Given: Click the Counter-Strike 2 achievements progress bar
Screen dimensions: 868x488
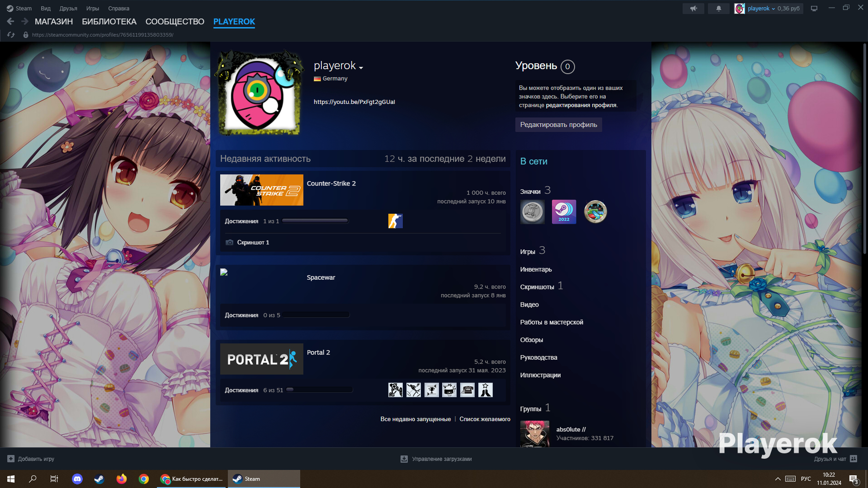Looking at the screenshot, I should pos(315,221).
